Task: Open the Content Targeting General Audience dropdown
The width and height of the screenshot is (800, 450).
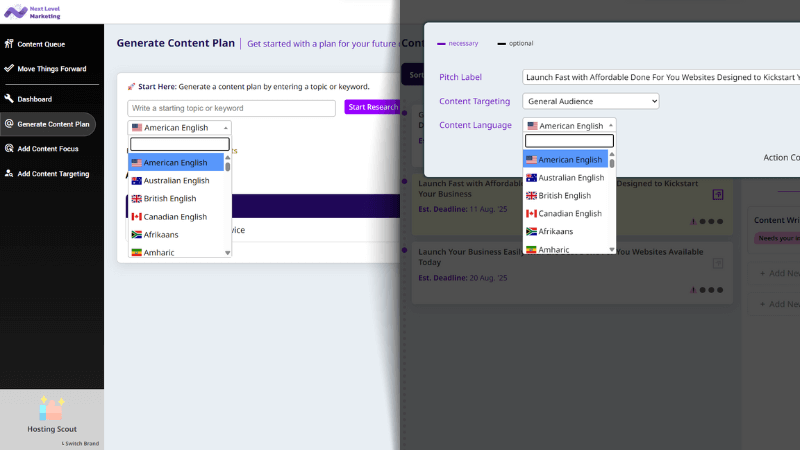Action: (x=591, y=101)
